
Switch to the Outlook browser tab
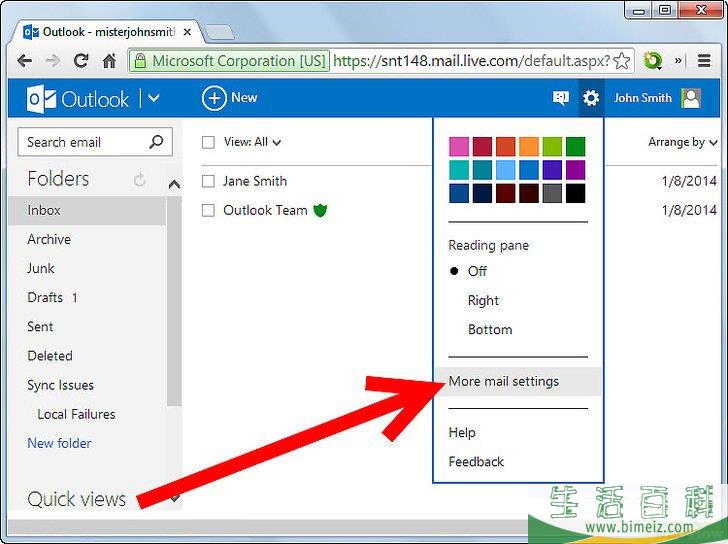[x=108, y=32]
